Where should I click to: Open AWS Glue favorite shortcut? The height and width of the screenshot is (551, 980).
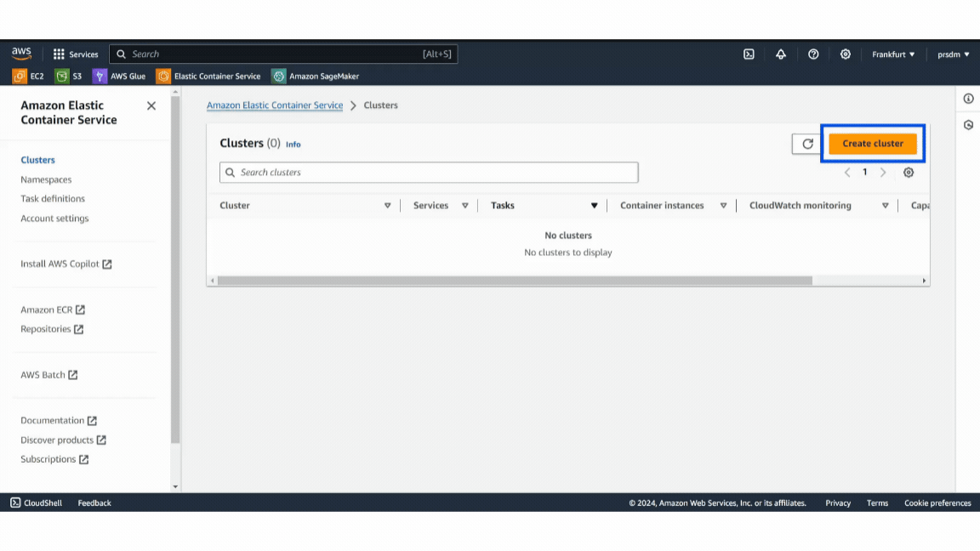[x=119, y=77]
